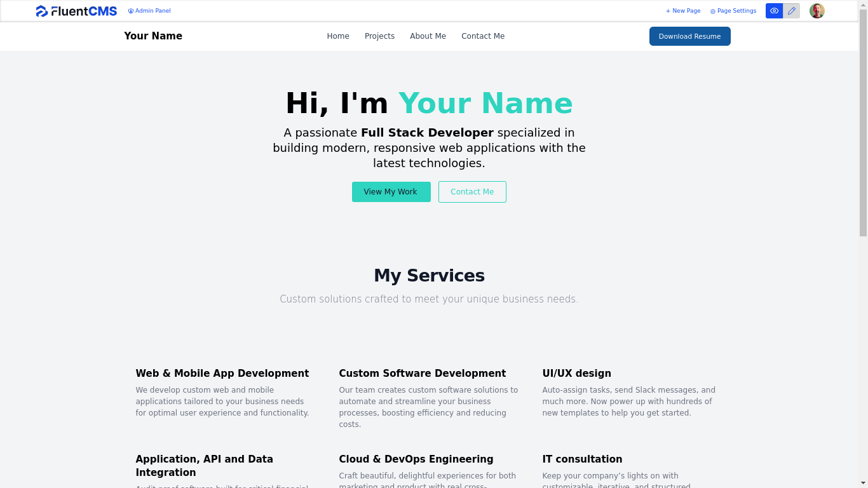The width and height of the screenshot is (868, 488).
Task: Open the Projects nav item
Action: 379,36
